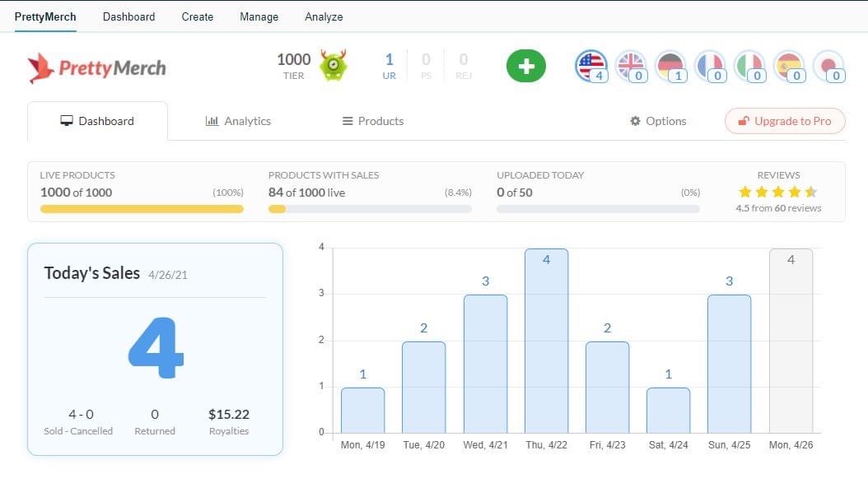Select the Japan flag marketplace icon
Viewport: 868px width, 483px height.
click(x=828, y=65)
